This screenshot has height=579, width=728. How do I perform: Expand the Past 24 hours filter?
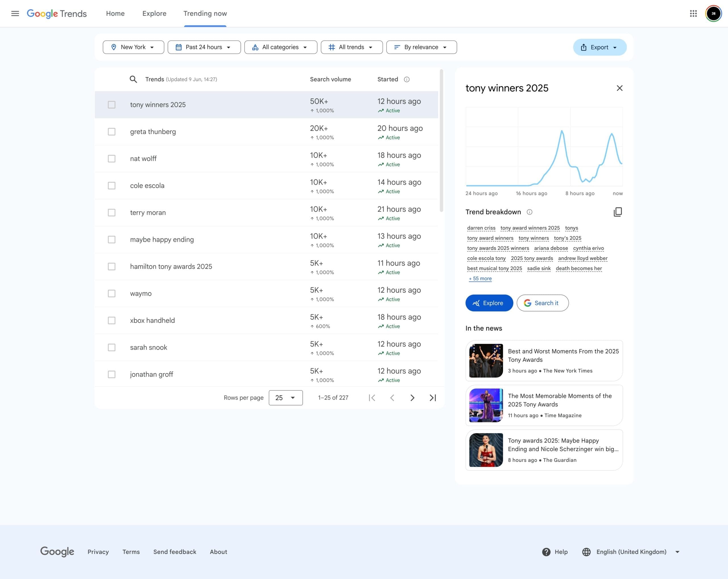click(204, 47)
